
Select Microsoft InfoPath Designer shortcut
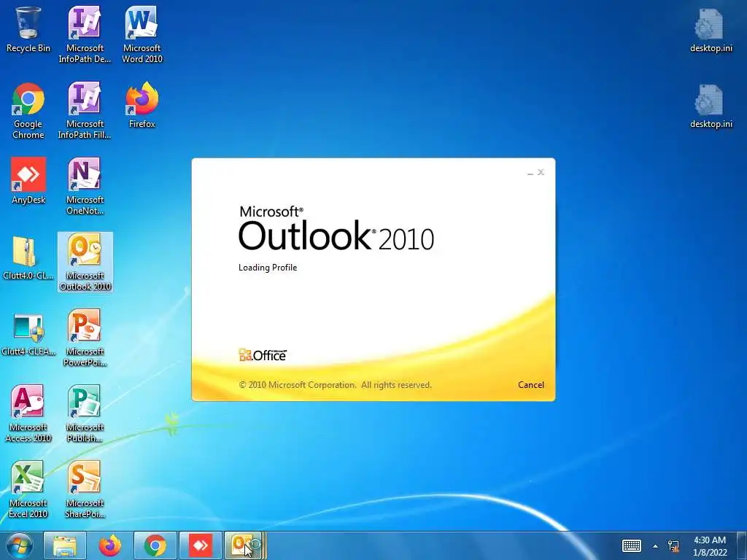pos(85,34)
